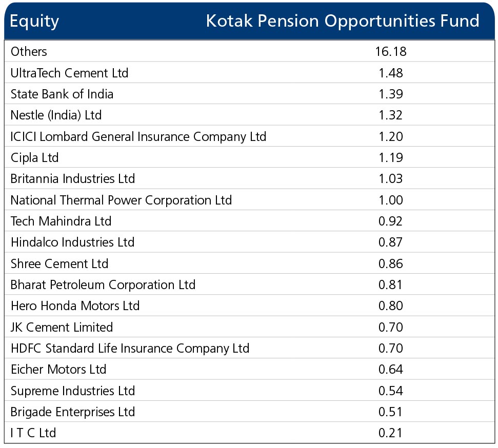The image size is (498, 448).
Task: Click the Cipla Ltd row
Action: (x=249, y=157)
